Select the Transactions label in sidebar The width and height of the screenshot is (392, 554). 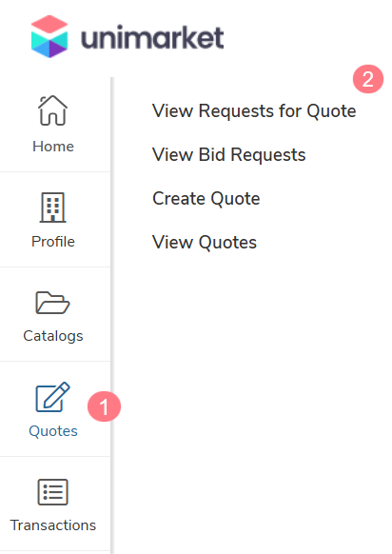click(x=53, y=525)
